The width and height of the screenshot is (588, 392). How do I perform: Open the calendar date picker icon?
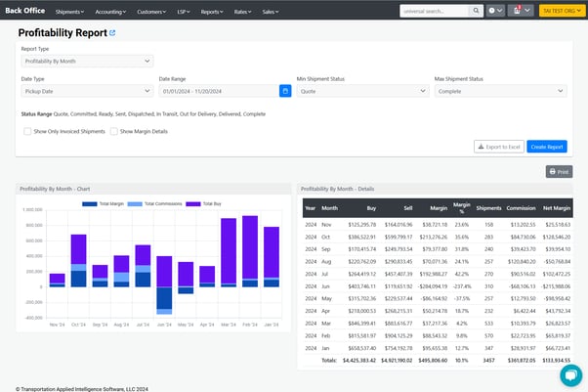285,91
